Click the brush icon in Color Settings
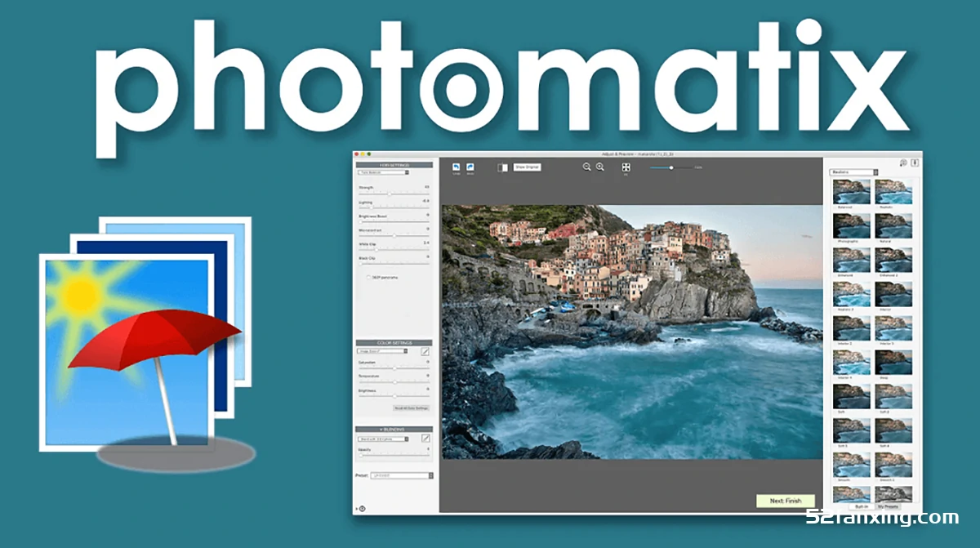 point(425,351)
